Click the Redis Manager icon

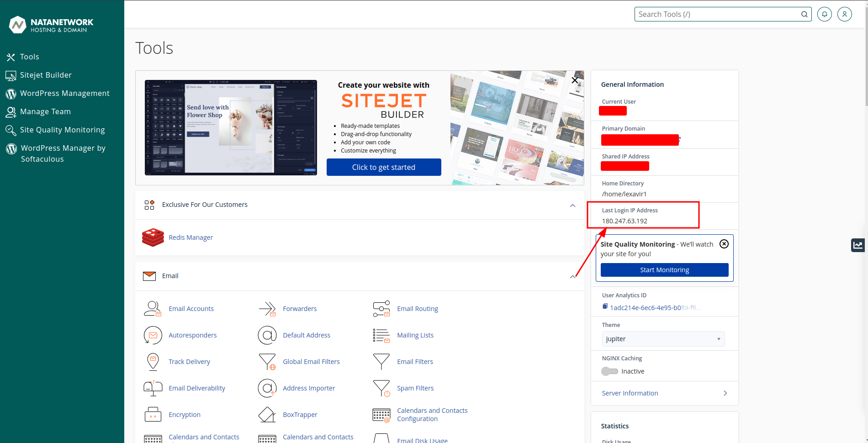[153, 237]
